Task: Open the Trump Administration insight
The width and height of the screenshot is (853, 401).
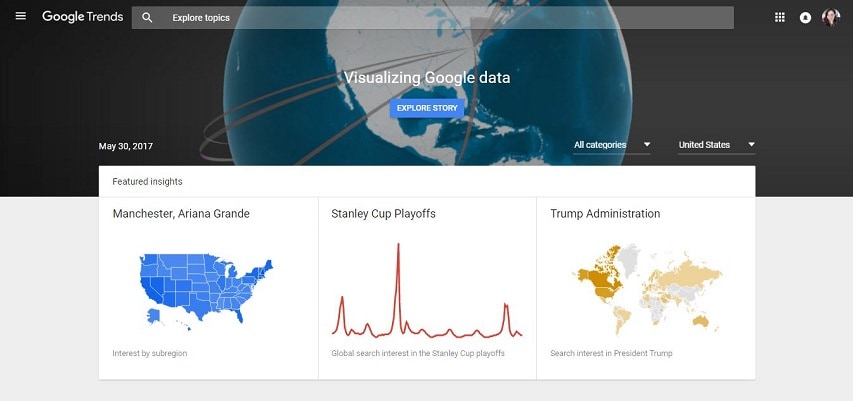Action: pos(605,214)
